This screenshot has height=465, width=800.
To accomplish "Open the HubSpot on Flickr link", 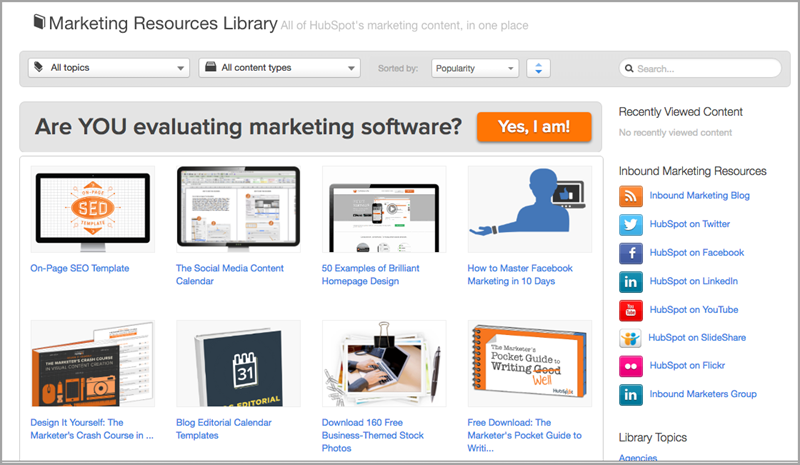I will point(687,365).
